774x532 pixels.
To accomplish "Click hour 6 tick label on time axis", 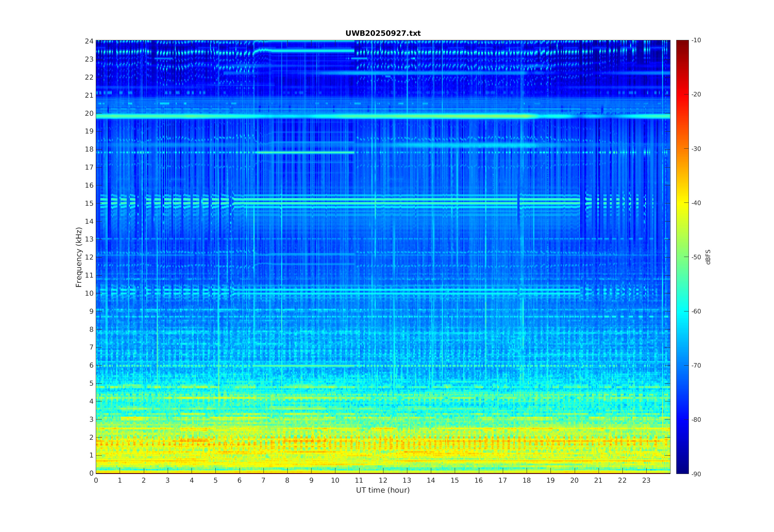I will [239, 480].
